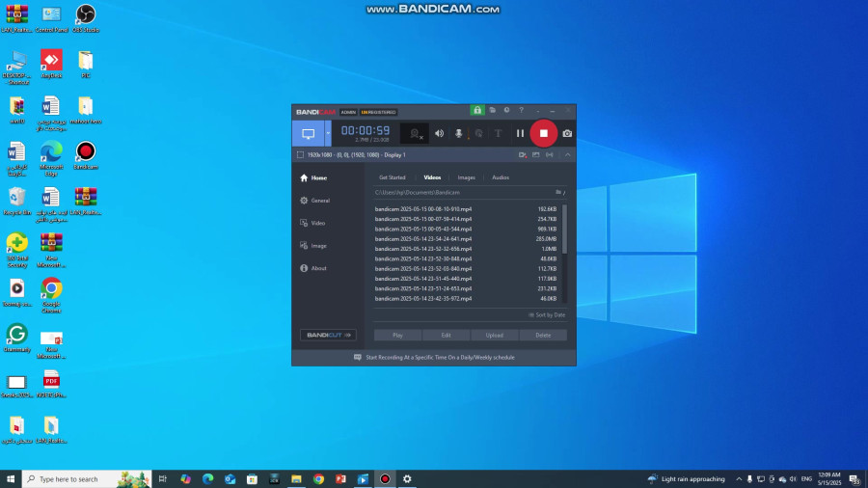Open Settings gear in taskbar
Viewport: 868px width, 488px height.
pyautogui.click(x=407, y=479)
